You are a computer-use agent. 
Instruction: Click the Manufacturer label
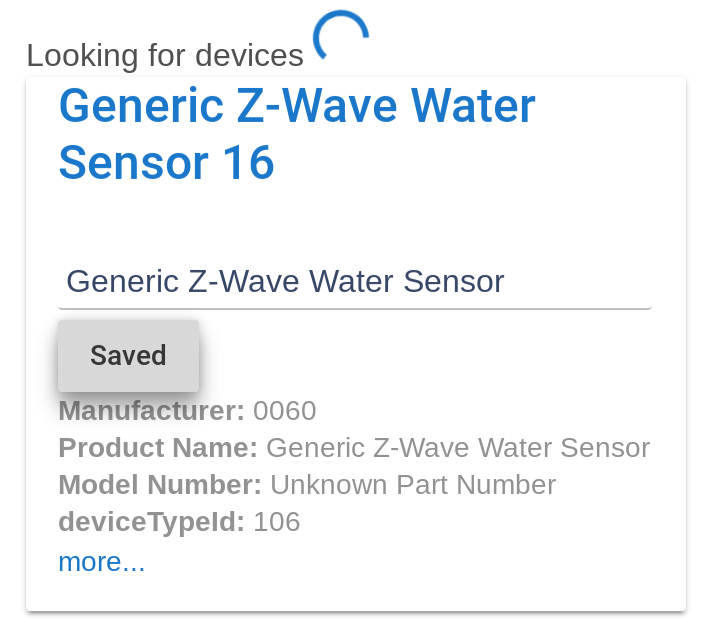[152, 410]
